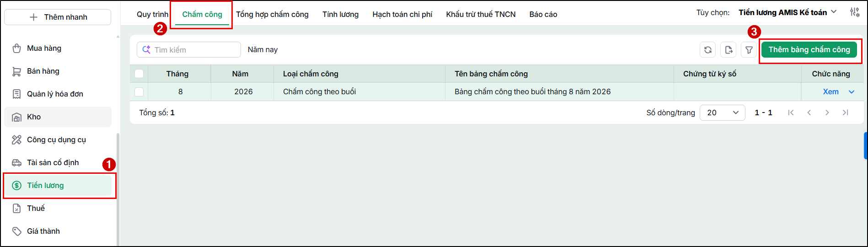
Task: Tick checkbox for tháng 8 row
Action: pyautogui.click(x=139, y=92)
